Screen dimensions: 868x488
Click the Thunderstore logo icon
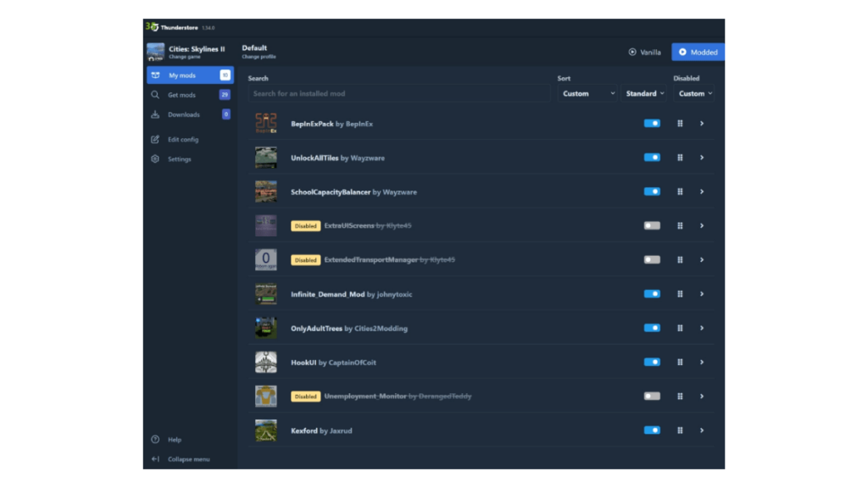pos(152,26)
